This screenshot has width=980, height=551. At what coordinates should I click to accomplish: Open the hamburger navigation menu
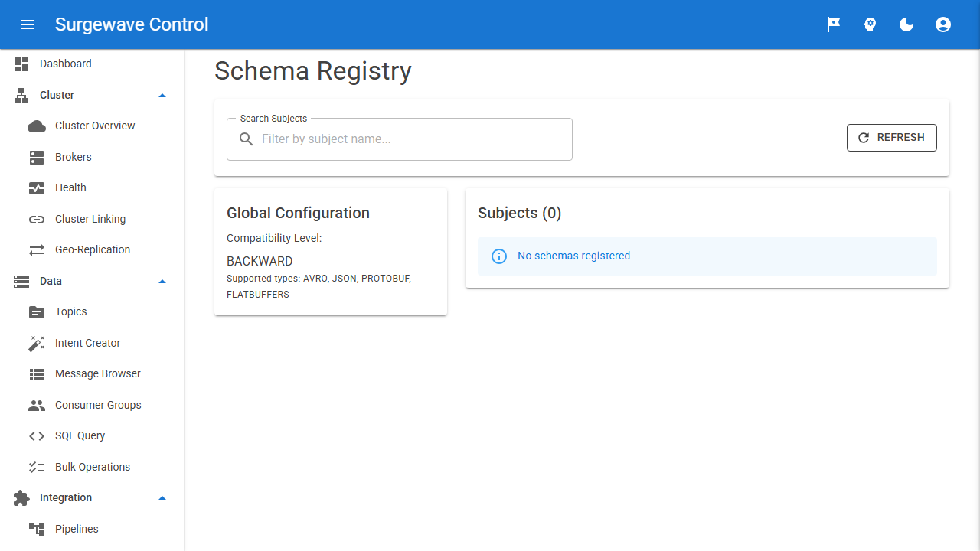tap(28, 24)
